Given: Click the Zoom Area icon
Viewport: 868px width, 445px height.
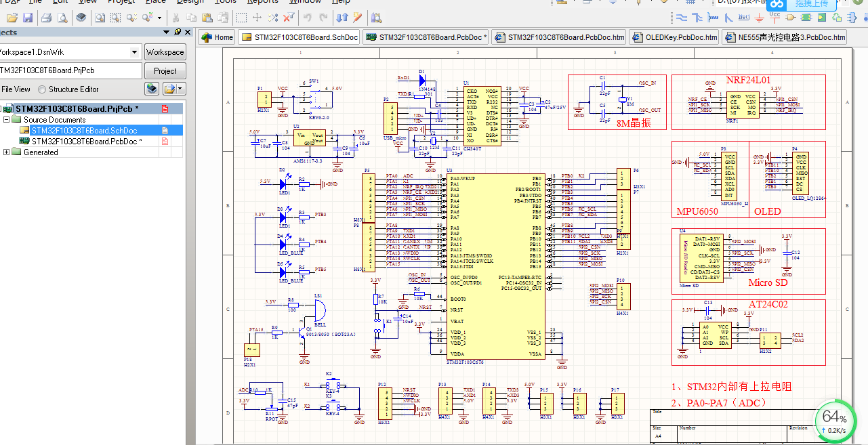Looking at the screenshot, I should (x=115, y=18).
